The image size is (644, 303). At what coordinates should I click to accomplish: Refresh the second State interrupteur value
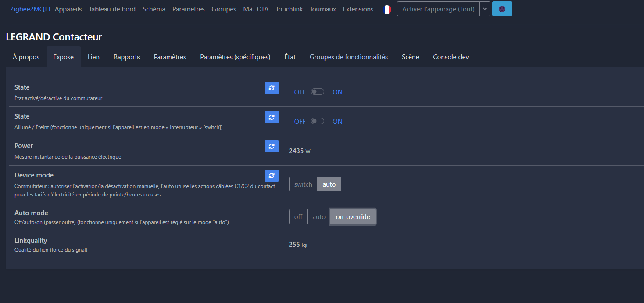click(271, 117)
